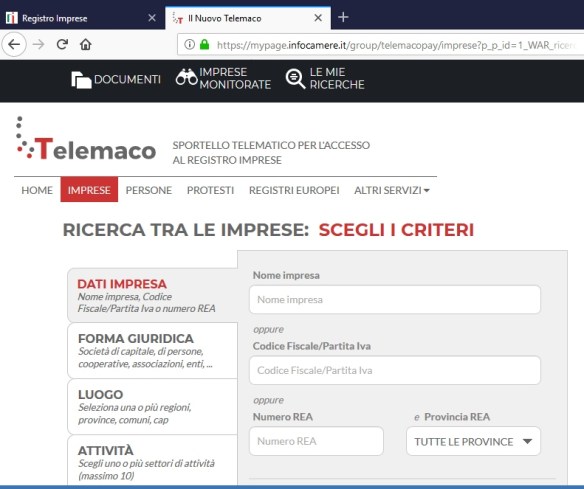The width and height of the screenshot is (584, 489).
Task: Open REGISTRI EUROPEI menu item
Action: [294, 190]
